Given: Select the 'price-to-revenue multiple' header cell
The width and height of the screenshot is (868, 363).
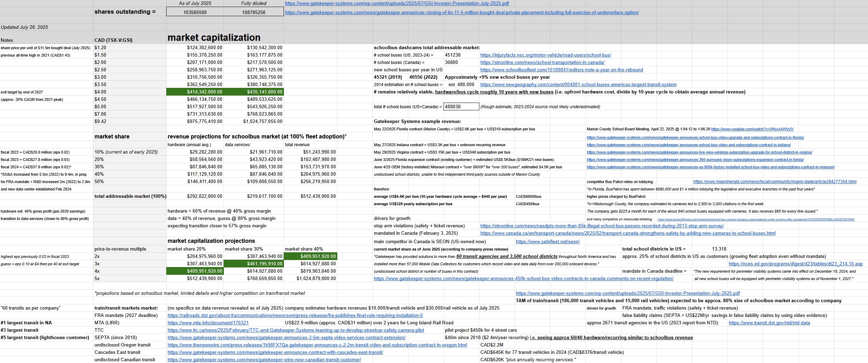Looking at the screenshot, I should click(130, 249).
